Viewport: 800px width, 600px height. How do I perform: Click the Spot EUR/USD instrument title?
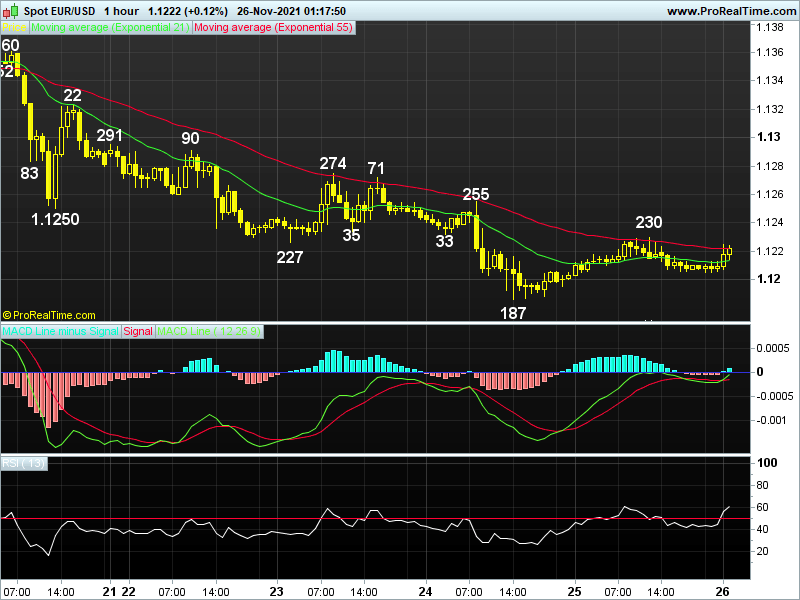pos(60,11)
